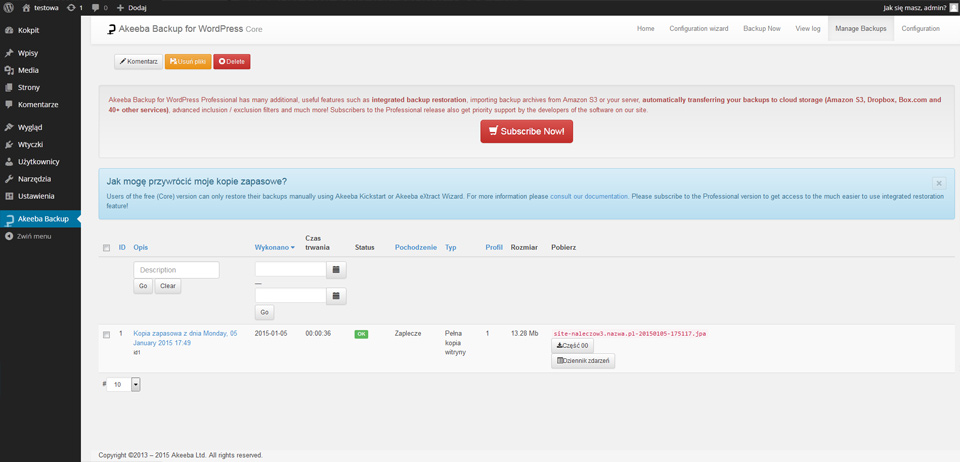960x462 pixels.
Task: Select Manage Backups tab
Action: point(860,29)
